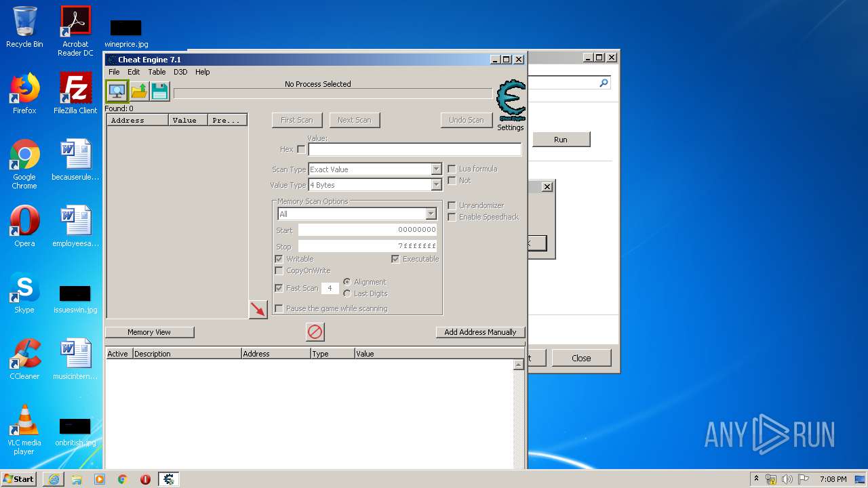Enable the Lua formula checkbox
This screenshot has height=488, width=868.
pos(452,169)
